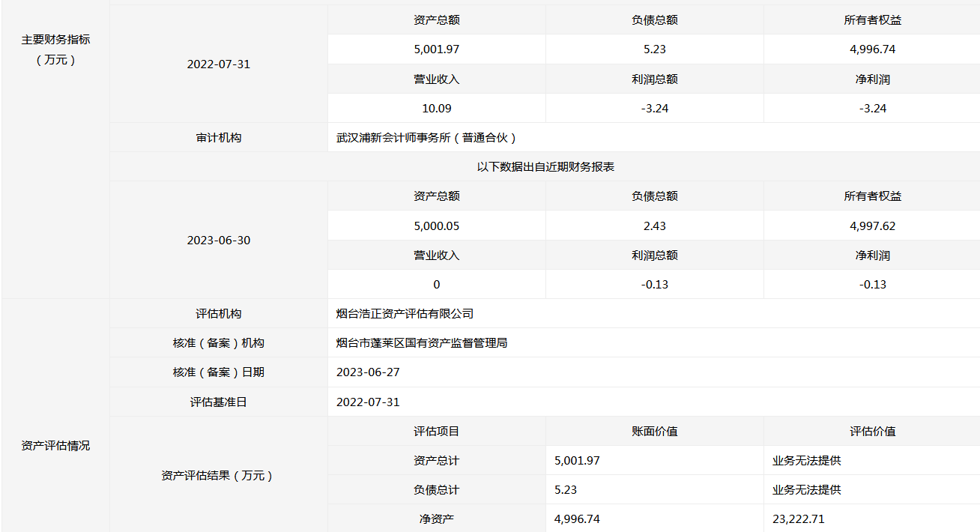Click the 评估基准日 row label
Screen dimensions: 980x532
click(x=218, y=402)
